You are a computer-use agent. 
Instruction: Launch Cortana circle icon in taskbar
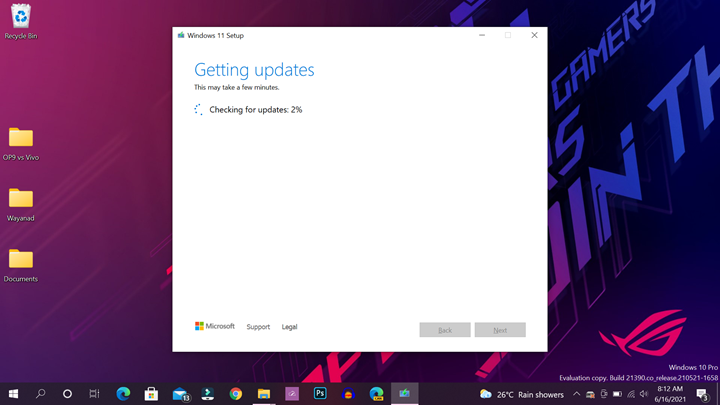(x=67, y=394)
